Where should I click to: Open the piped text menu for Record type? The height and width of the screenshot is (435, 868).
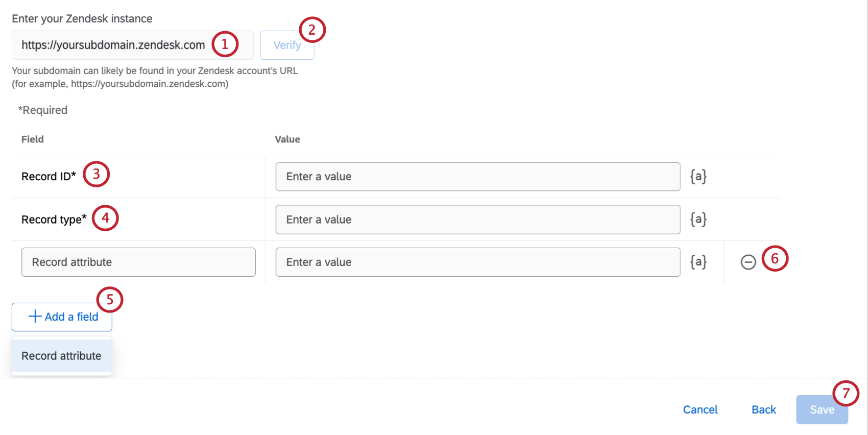point(698,220)
